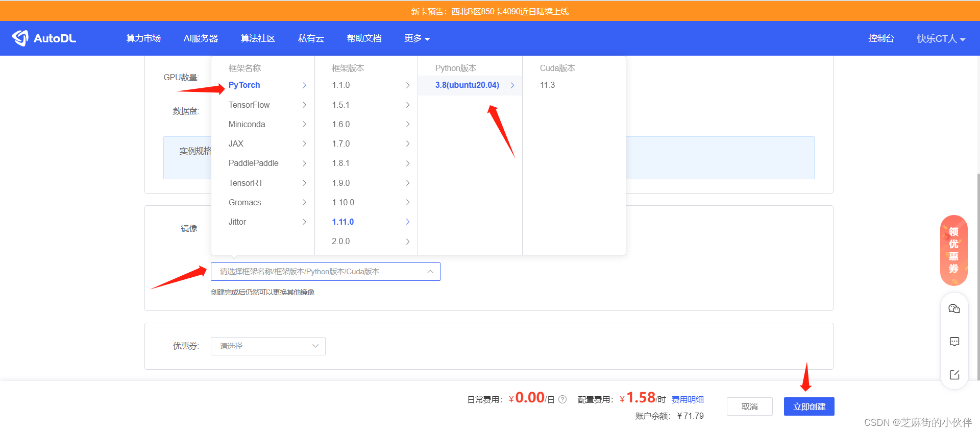The height and width of the screenshot is (432, 980).
Task: Expand the chevron beside TensorFlow
Action: (304, 105)
